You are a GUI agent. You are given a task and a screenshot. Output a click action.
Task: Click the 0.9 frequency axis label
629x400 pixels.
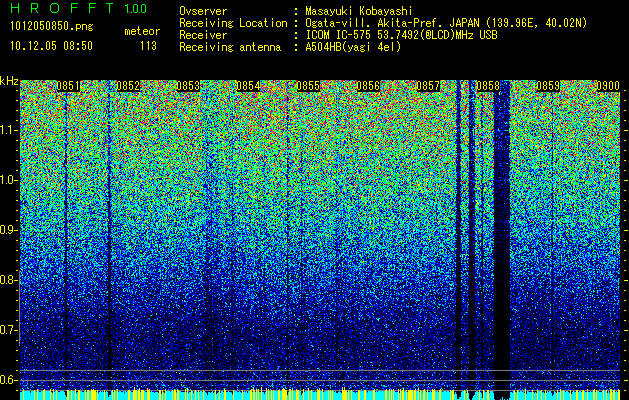pyautogui.click(x=8, y=230)
